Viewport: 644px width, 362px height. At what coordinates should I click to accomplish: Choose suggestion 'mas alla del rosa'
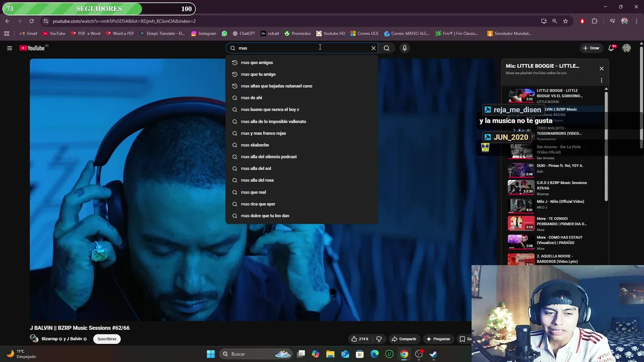click(x=302, y=180)
